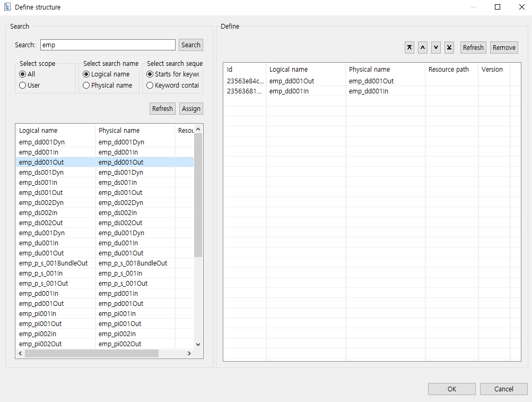Choose Physical name search option

[86, 85]
